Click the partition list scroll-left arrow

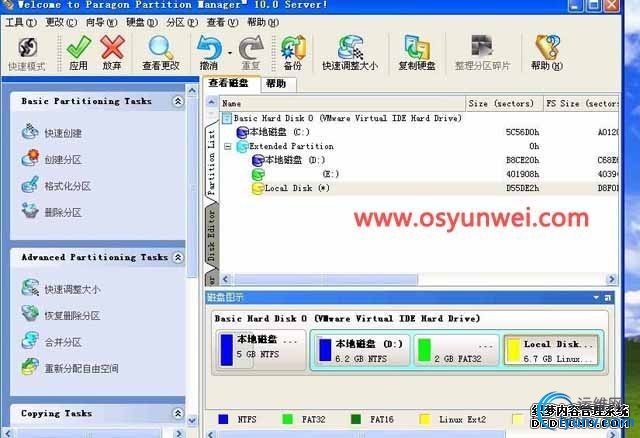coord(225,280)
